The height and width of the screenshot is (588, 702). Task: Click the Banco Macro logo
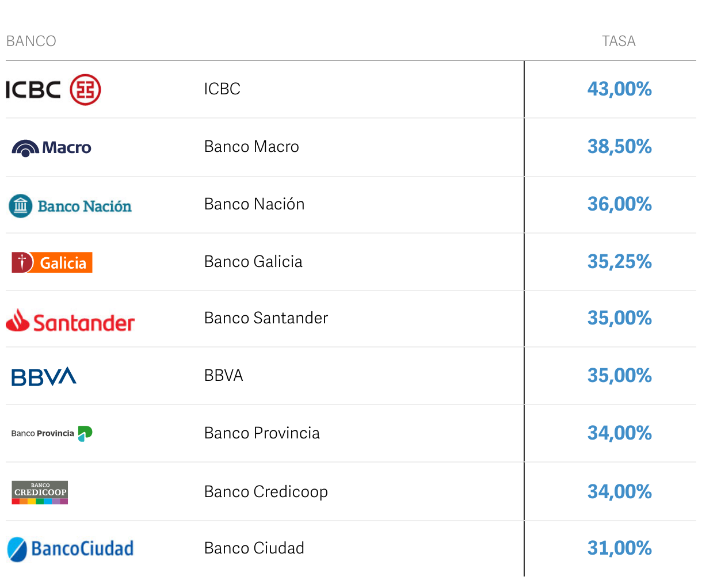point(52,148)
